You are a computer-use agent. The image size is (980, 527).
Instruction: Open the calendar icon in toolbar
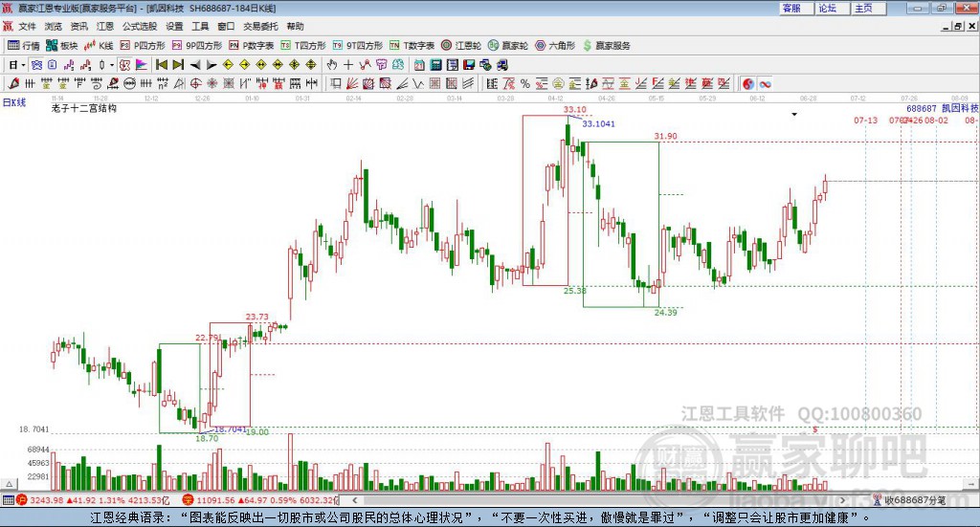pos(419,65)
